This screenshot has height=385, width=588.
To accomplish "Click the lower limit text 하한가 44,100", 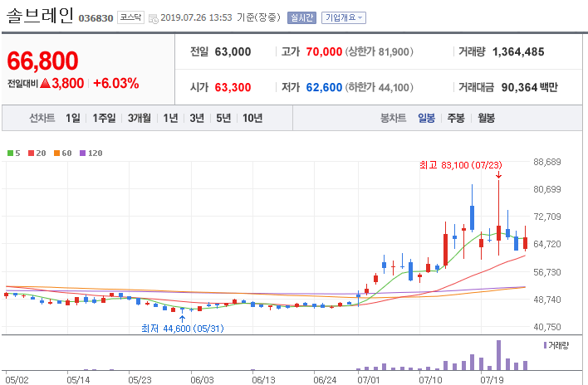I will [x=379, y=87].
